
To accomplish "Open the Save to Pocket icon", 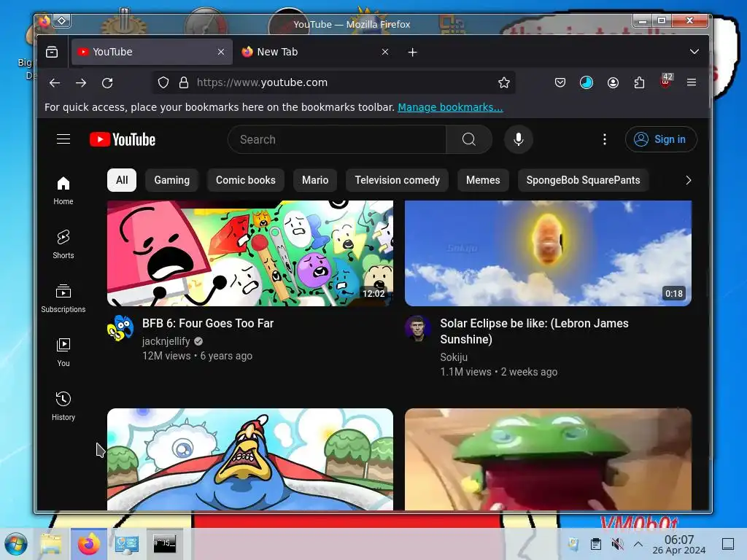I will pyautogui.click(x=560, y=83).
